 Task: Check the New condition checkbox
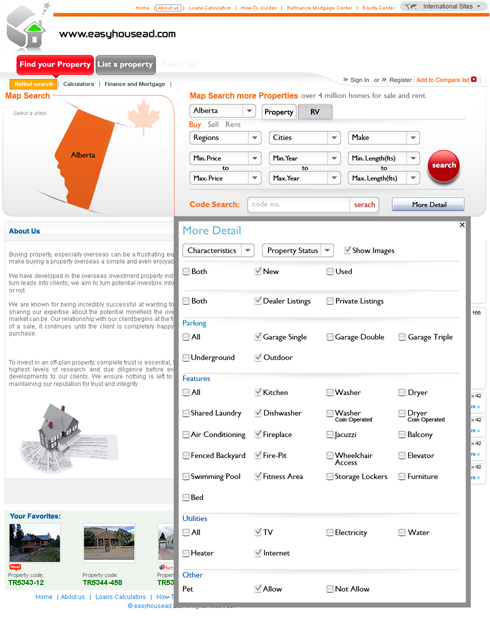coord(258,271)
